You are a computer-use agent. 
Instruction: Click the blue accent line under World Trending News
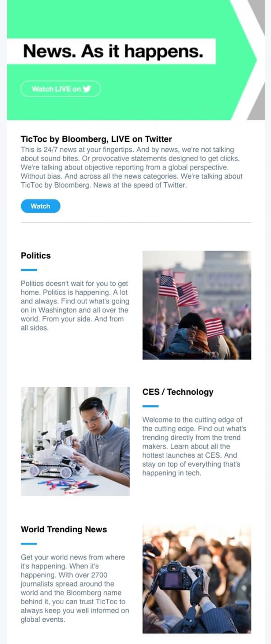29,544
